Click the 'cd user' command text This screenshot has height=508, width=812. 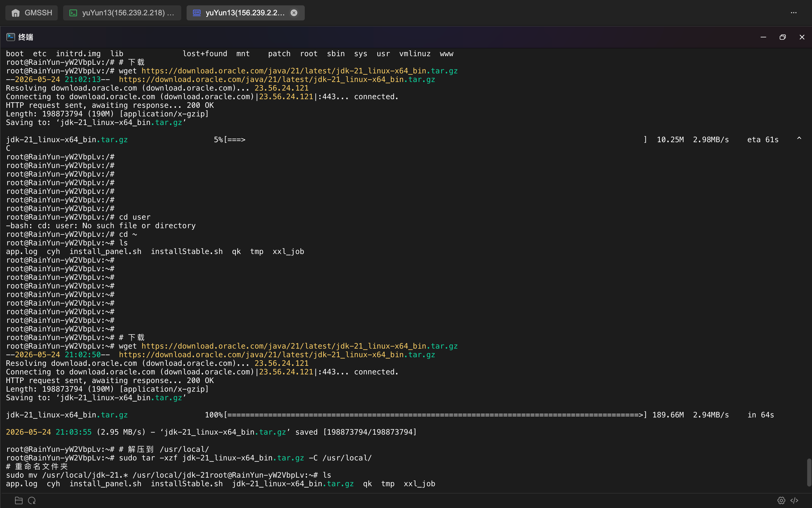tap(135, 217)
